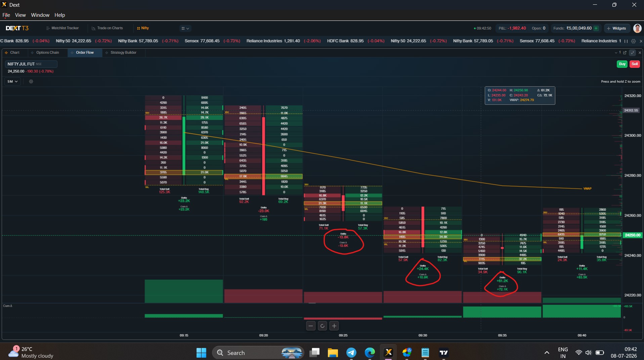Click the green add funds plus icon

click(x=596, y=28)
